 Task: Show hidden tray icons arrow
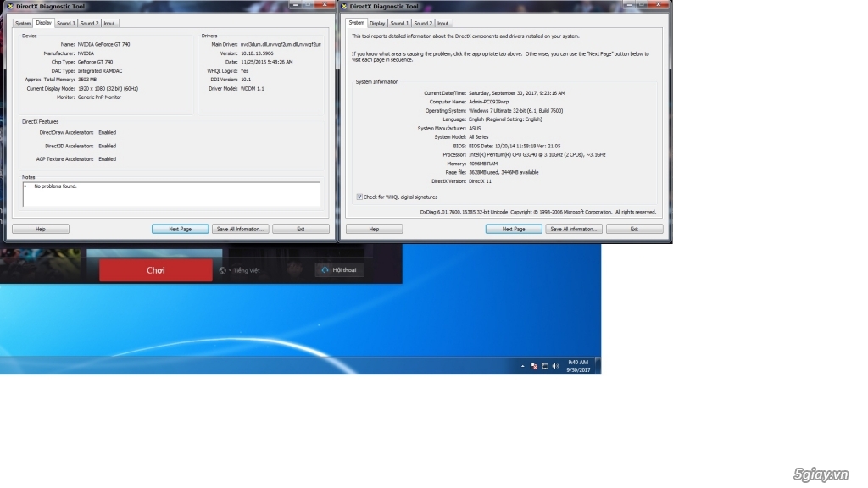point(522,366)
